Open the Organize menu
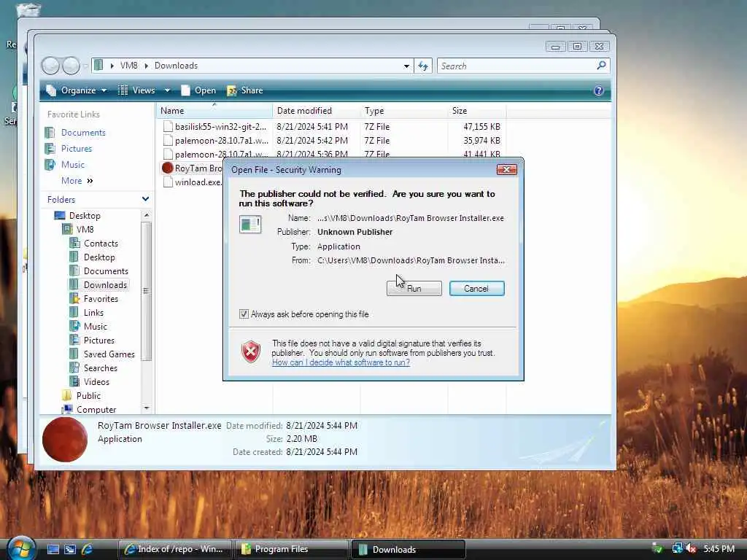747x560 pixels. pos(76,90)
